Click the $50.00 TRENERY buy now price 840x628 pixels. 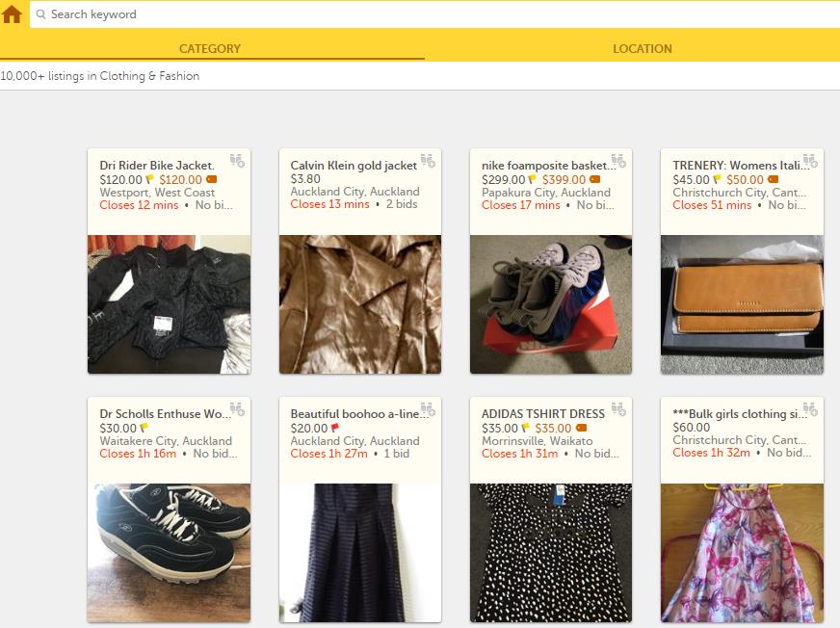pyautogui.click(x=745, y=179)
